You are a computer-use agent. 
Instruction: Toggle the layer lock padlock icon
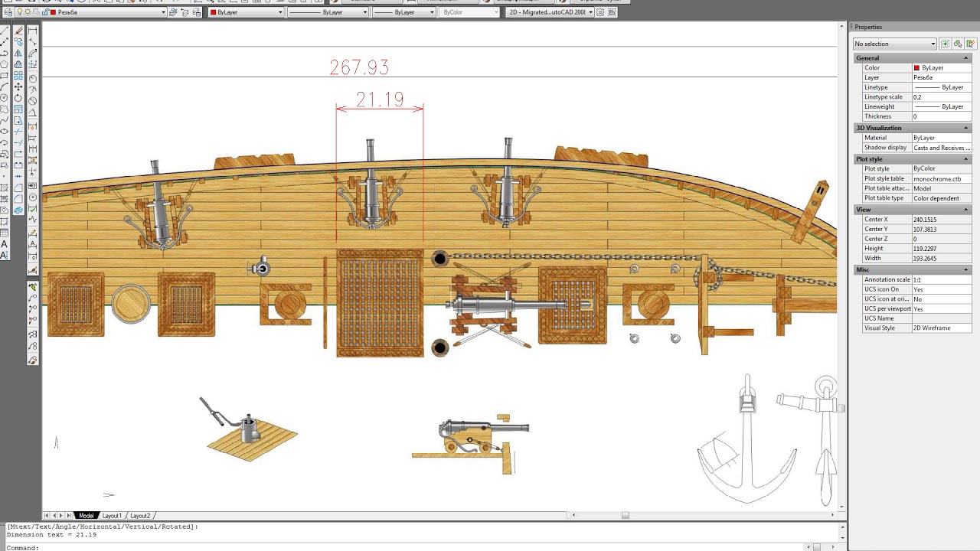click(45, 11)
